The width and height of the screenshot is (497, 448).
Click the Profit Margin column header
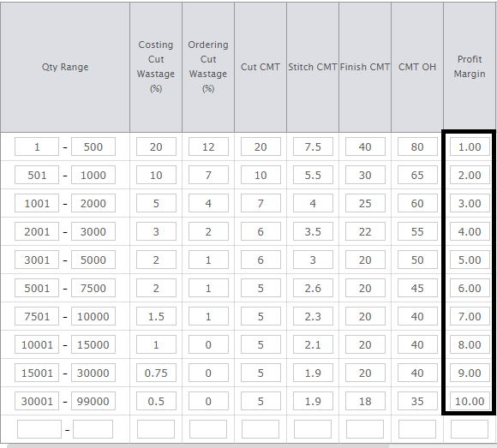470,67
